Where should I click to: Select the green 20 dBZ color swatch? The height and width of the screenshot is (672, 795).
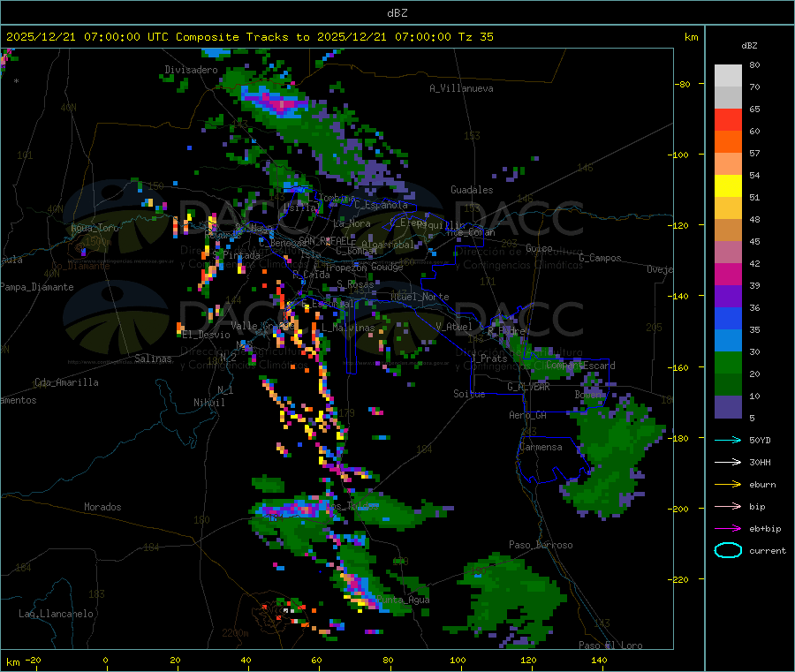[728, 362]
